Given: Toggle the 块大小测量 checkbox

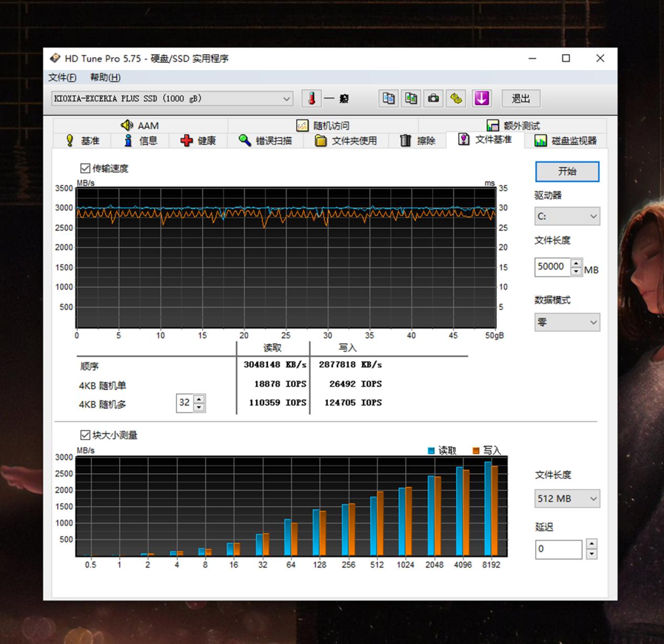Looking at the screenshot, I should click(x=85, y=435).
